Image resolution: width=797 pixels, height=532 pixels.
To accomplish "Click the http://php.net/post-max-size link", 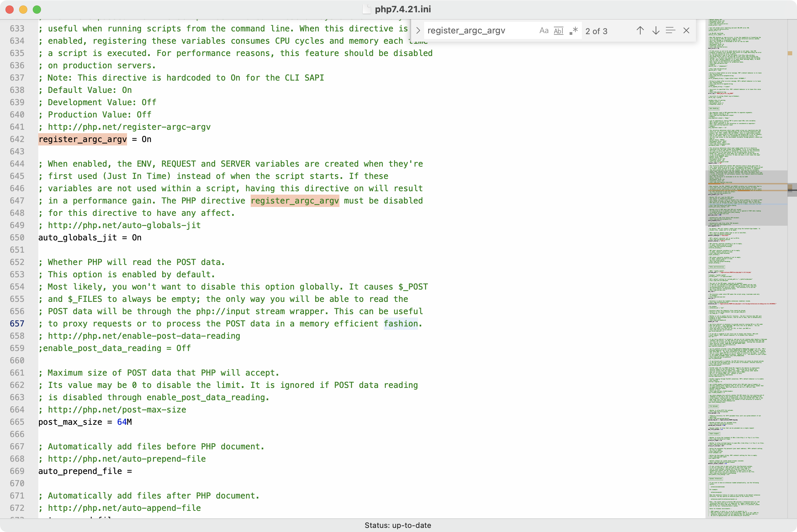I will [117, 410].
